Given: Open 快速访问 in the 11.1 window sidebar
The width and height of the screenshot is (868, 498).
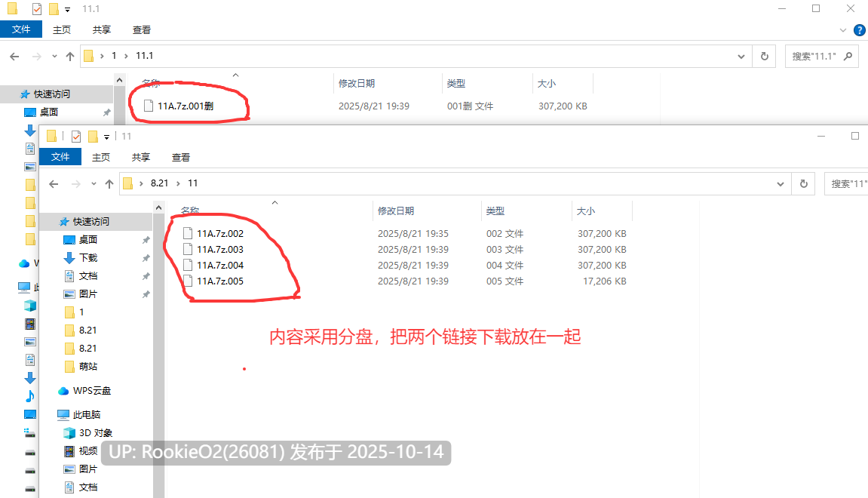Looking at the screenshot, I should [52, 94].
